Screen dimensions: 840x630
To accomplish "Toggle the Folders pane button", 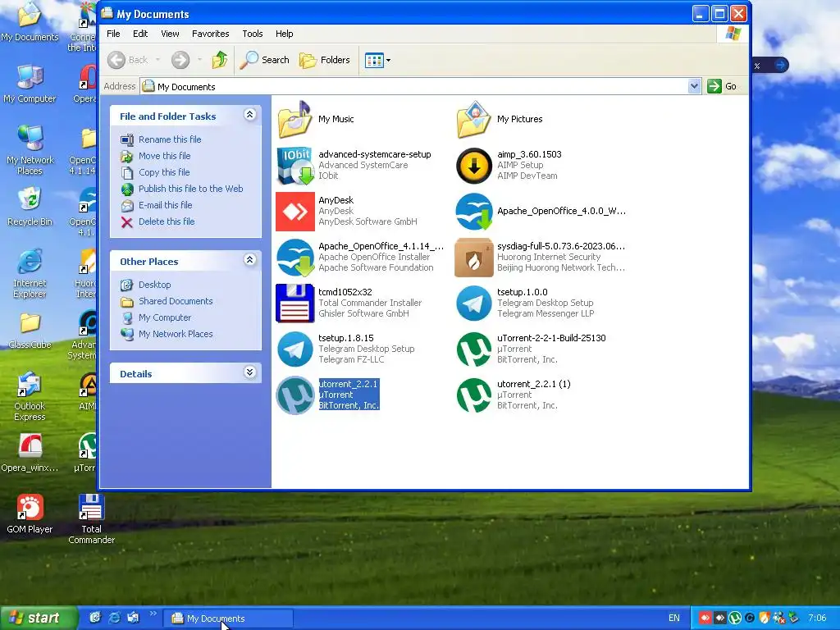I will (325, 60).
